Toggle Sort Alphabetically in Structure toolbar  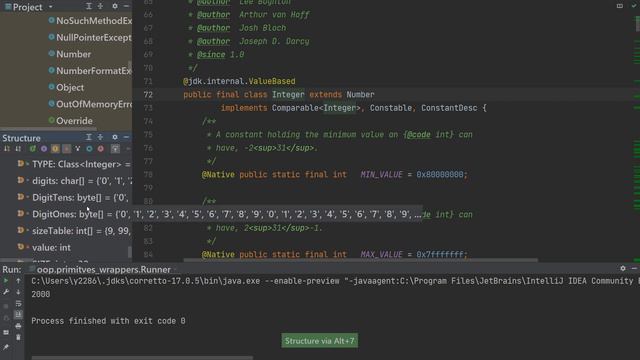point(18,149)
